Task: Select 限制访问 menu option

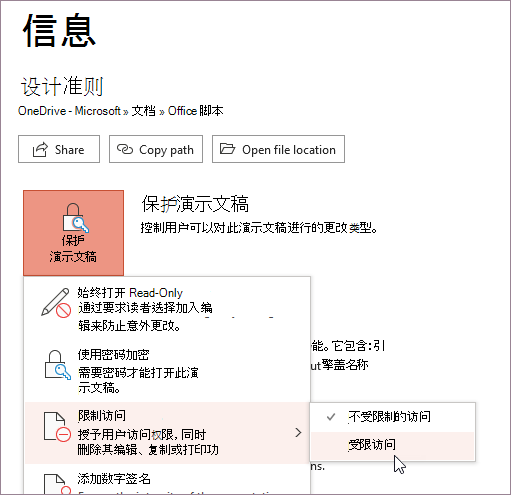Action: click(167, 433)
